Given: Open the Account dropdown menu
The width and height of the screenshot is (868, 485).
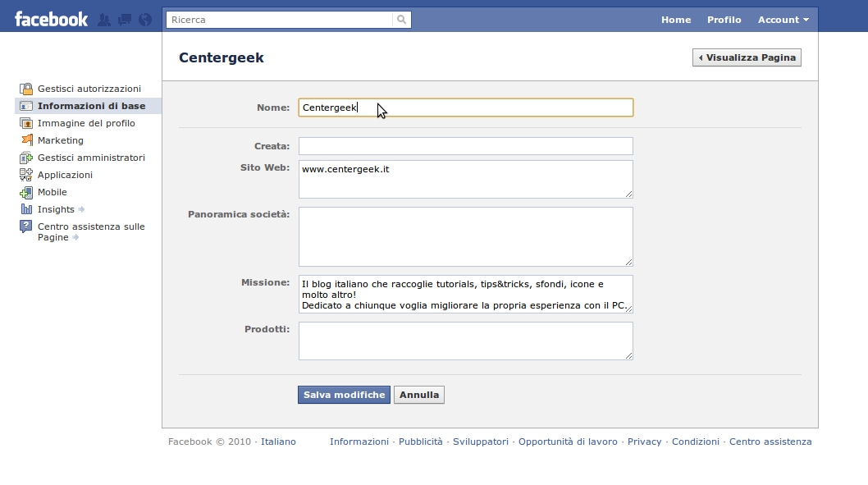Looking at the screenshot, I should point(783,20).
